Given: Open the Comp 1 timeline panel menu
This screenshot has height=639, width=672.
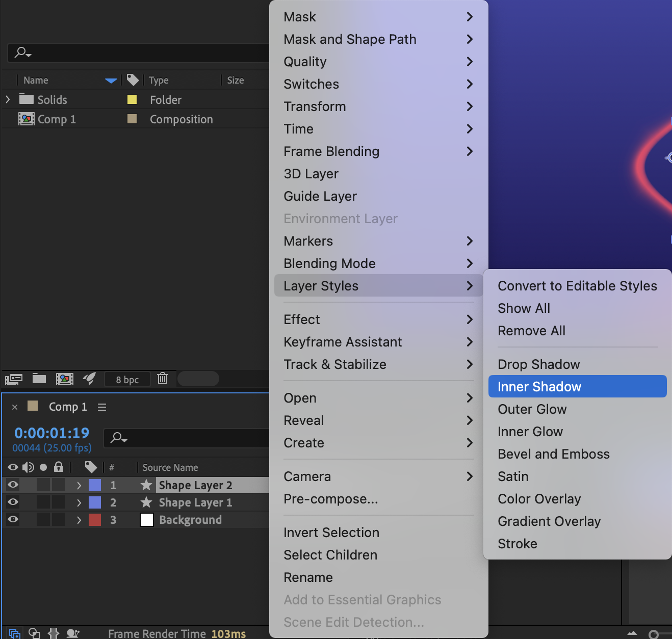Looking at the screenshot, I should point(102,407).
